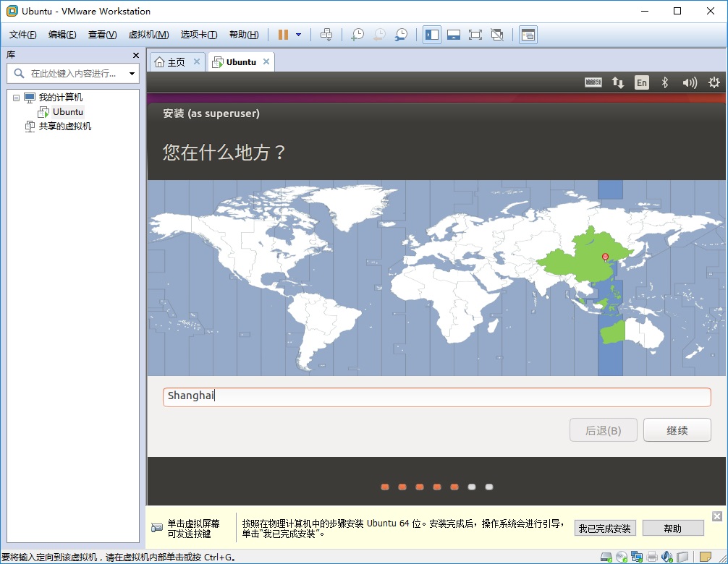Image resolution: width=728 pixels, height=564 pixels.
Task: Click the gray USB device status icon
Action: point(682,557)
